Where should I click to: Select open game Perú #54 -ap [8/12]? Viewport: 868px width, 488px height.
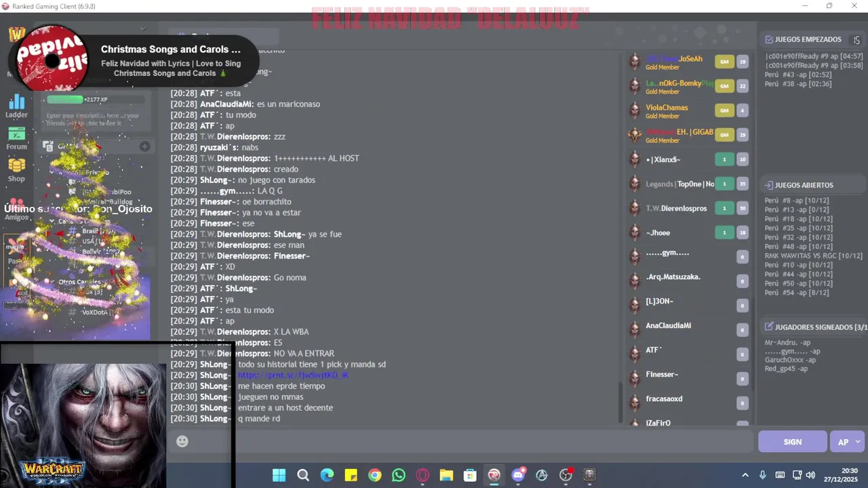click(x=797, y=293)
